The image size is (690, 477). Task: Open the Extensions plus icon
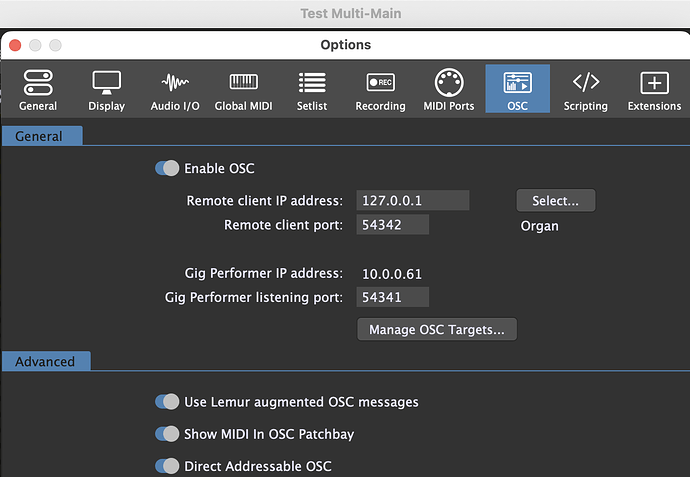pyautogui.click(x=654, y=83)
